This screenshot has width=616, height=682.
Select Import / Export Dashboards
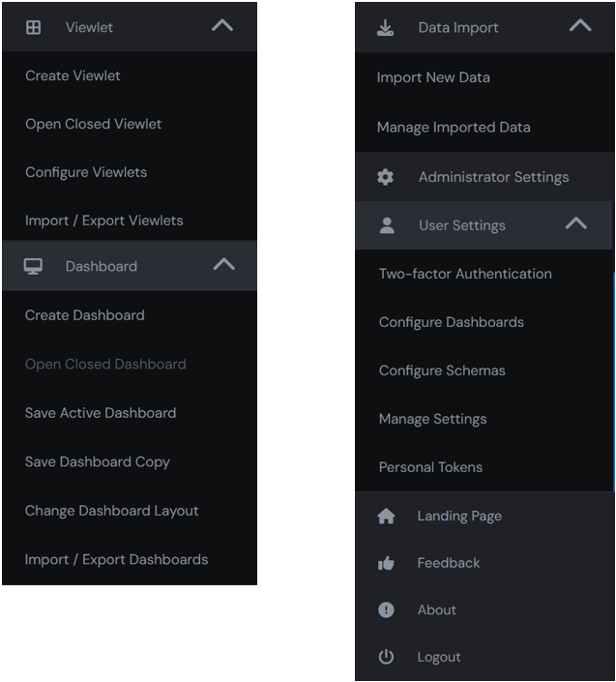coord(116,559)
